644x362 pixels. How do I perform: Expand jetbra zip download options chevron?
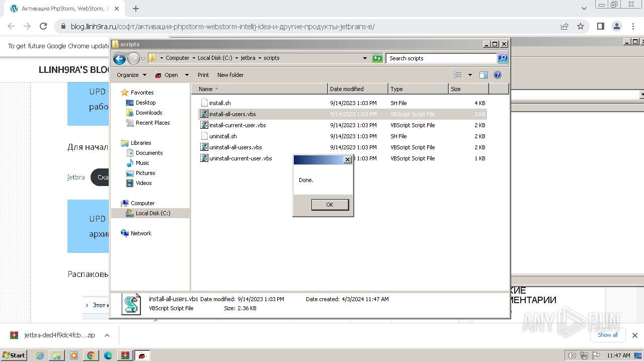coord(107,335)
